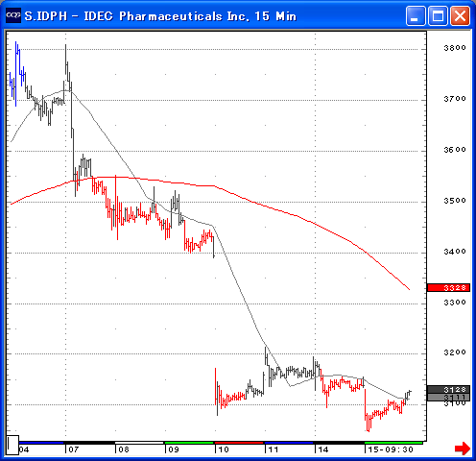Click the blue session bar above date 04
Screen dimensions: 476x461
click(x=41, y=443)
